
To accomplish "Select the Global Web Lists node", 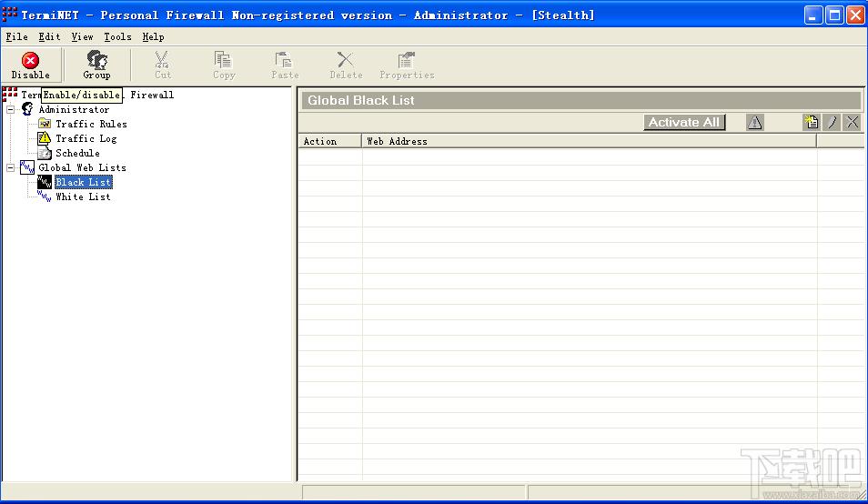I will click(x=82, y=167).
